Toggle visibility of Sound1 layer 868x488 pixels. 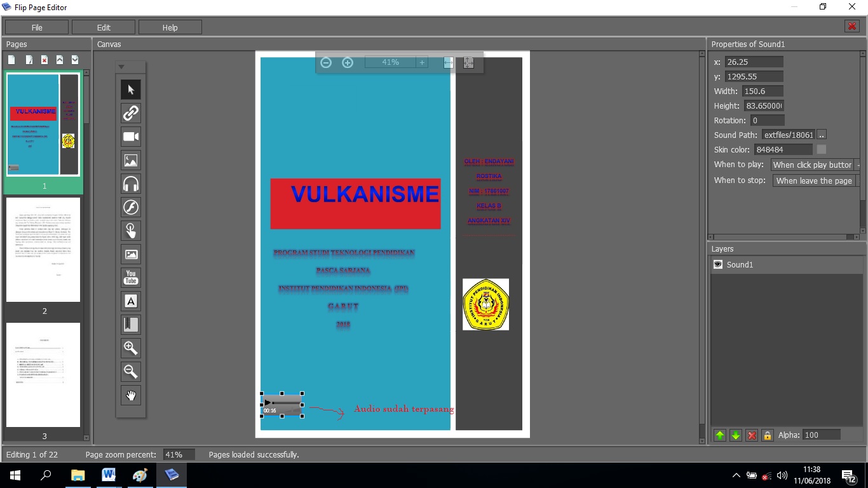click(x=718, y=264)
